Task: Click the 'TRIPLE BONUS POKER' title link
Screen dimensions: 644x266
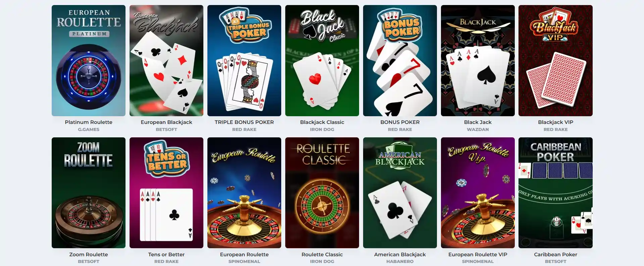Action: (x=244, y=122)
